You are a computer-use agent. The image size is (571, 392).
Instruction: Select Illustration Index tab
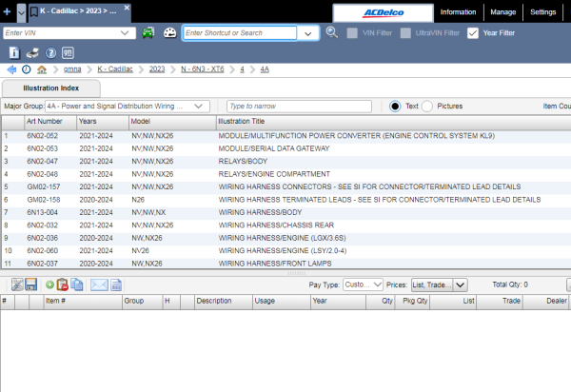(x=51, y=88)
